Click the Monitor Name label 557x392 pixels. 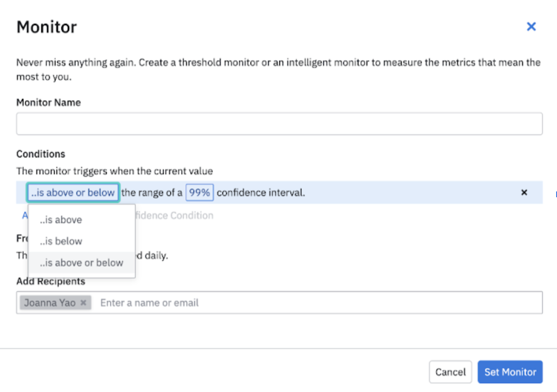click(x=48, y=102)
